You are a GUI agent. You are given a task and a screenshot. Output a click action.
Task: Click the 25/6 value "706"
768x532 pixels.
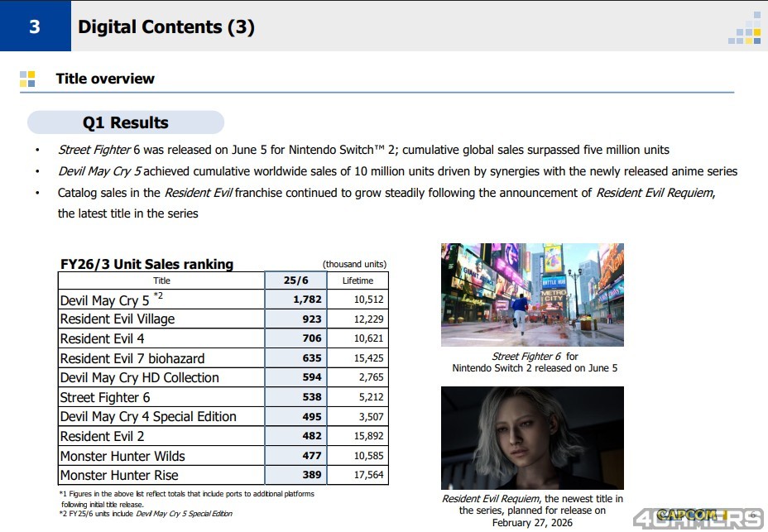click(x=311, y=338)
